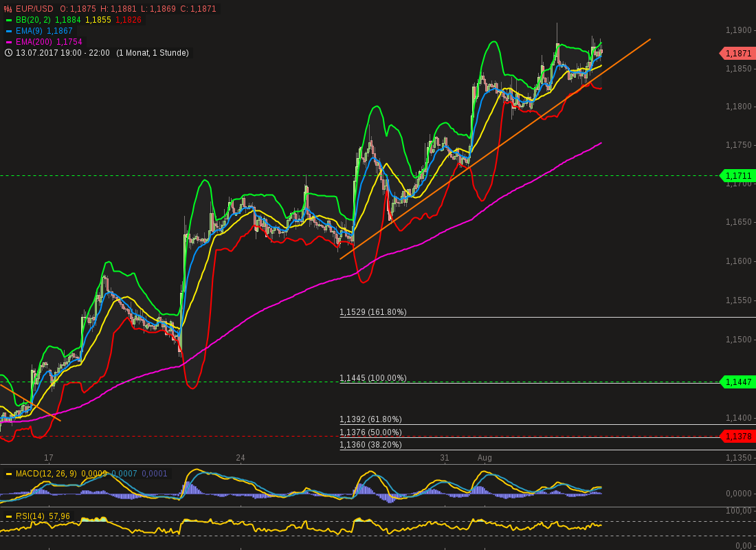Open the '1 Monat, 1 Stunde' timeframe selector
Image resolution: width=756 pixels, height=550 pixels.
tap(153, 52)
